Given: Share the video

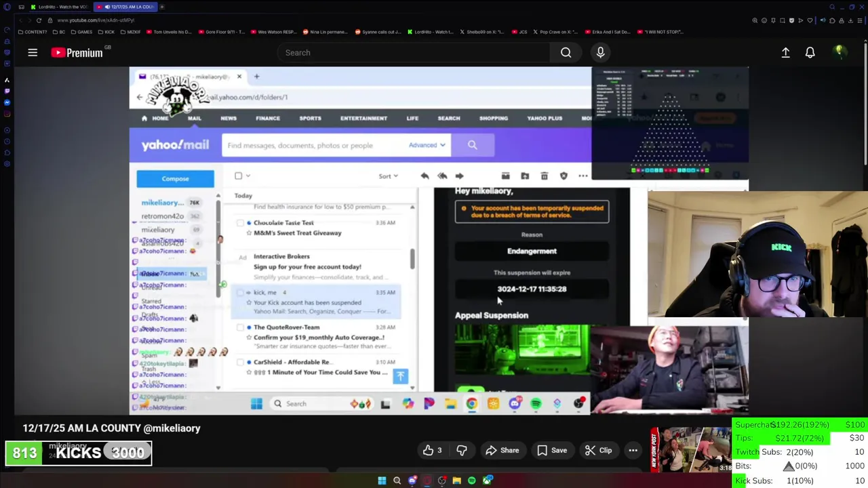Looking at the screenshot, I should [x=502, y=450].
